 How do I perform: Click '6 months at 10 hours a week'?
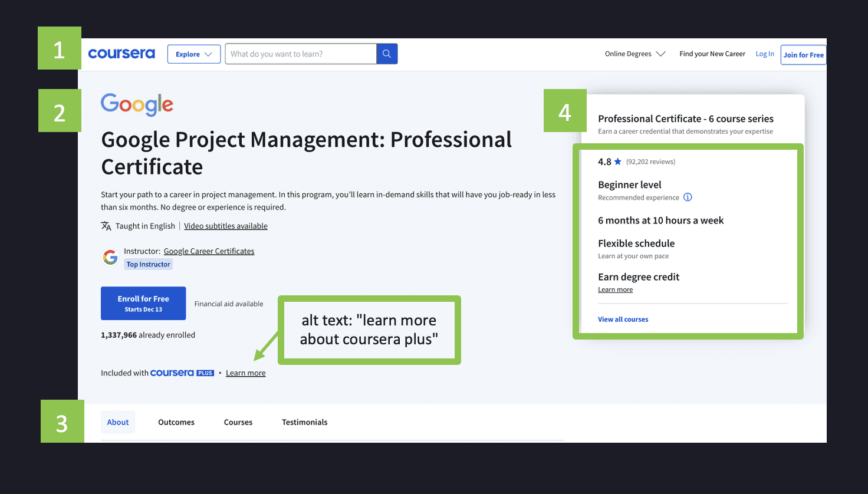point(661,220)
